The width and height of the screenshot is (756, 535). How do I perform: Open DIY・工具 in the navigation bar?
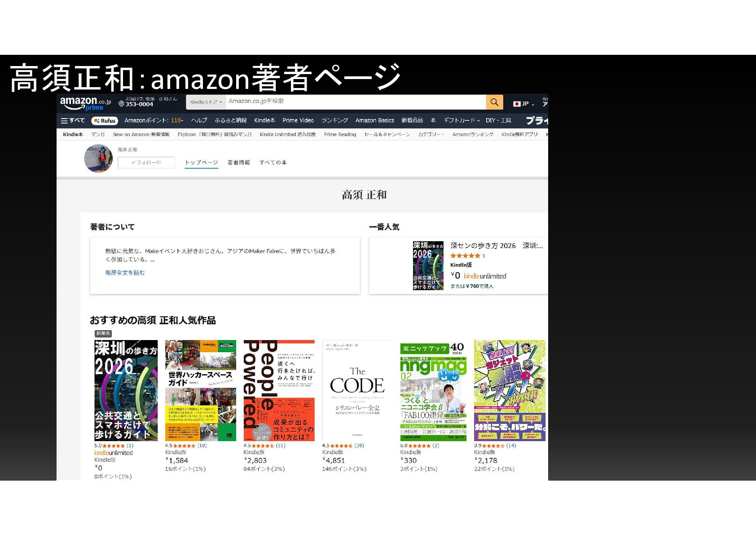[498, 120]
